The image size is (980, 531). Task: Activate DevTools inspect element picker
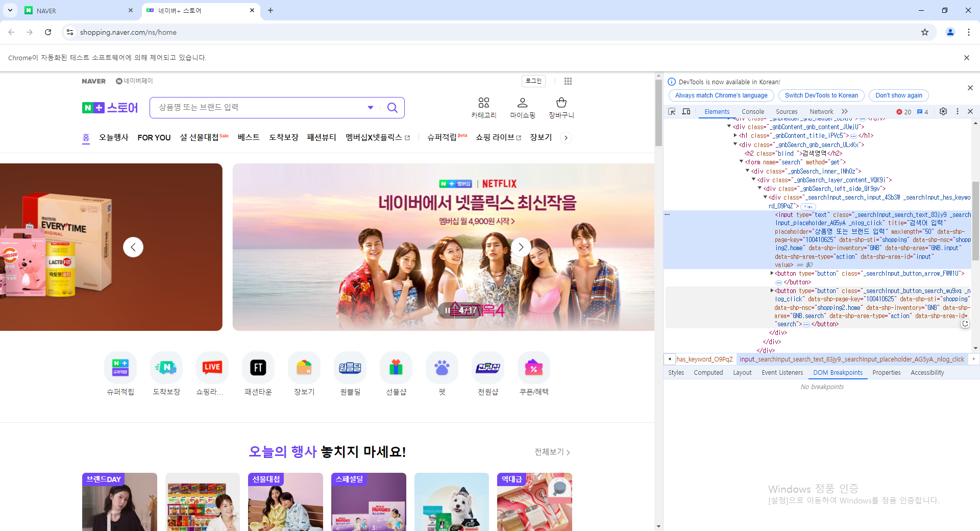tap(672, 111)
